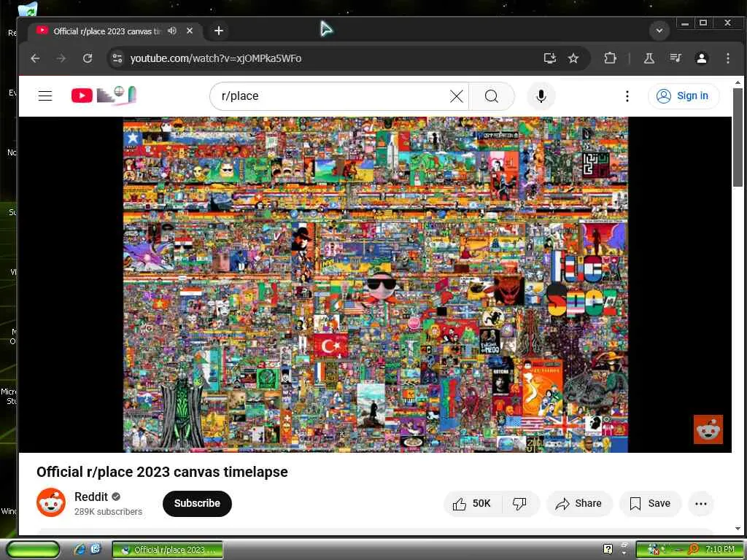Open the green Start button

[32, 550]
